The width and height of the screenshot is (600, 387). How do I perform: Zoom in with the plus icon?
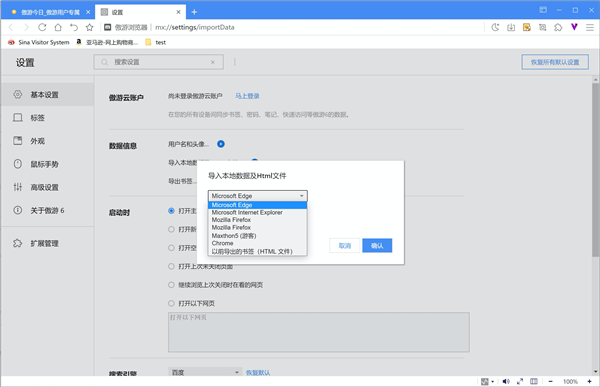tap(589, 381)
